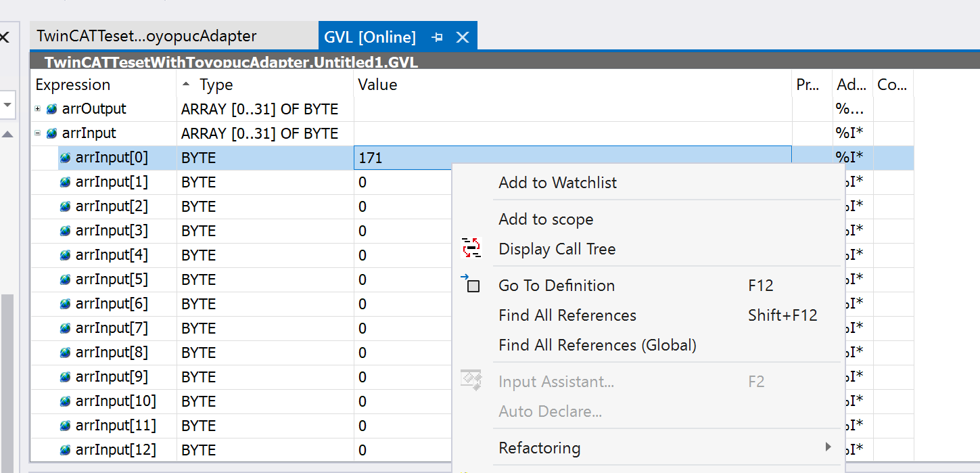Click the arrOutput variable globe icon

point(51,109)
